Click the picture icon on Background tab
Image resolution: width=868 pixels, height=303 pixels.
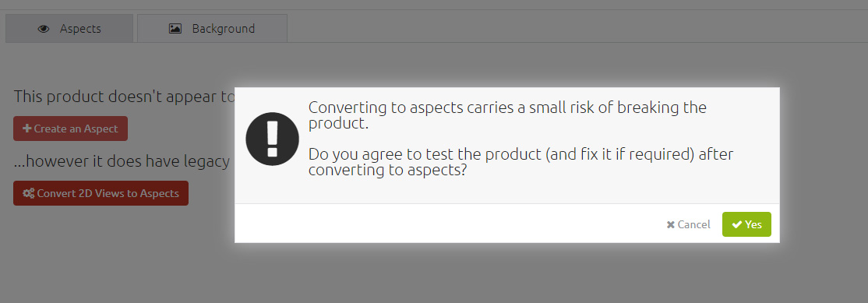pos(175,29)
